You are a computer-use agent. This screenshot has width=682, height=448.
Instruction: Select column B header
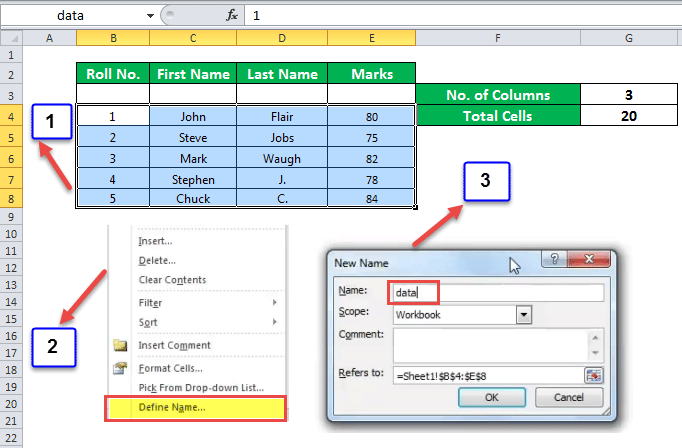[x=113, y=38]
